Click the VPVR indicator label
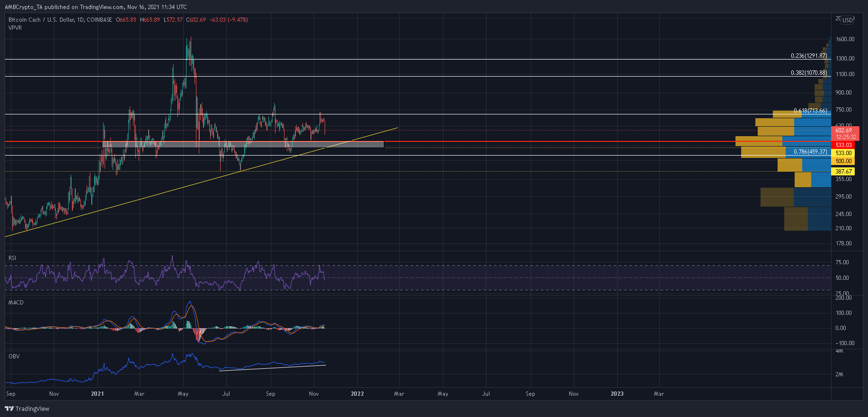This screenshot has height=417, width=868. pos(15,28)
